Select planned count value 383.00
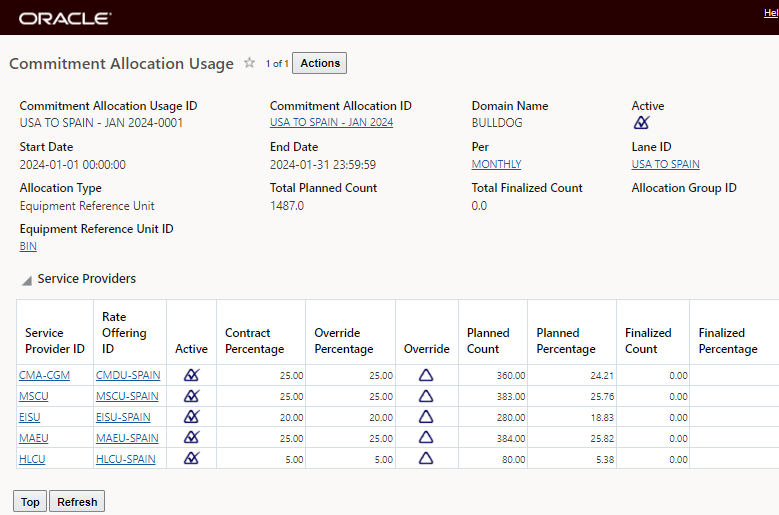Screen dimensions: 779x515 click(x=511, y=397)
